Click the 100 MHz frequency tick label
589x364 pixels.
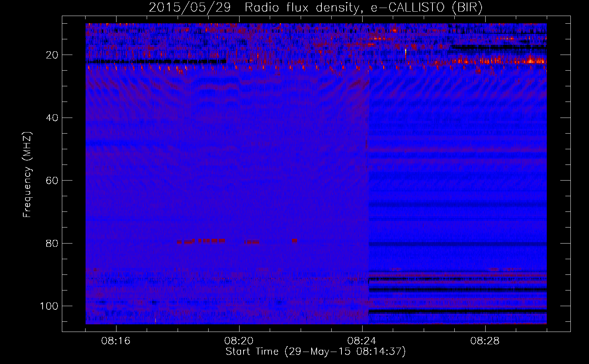(50, 306)
